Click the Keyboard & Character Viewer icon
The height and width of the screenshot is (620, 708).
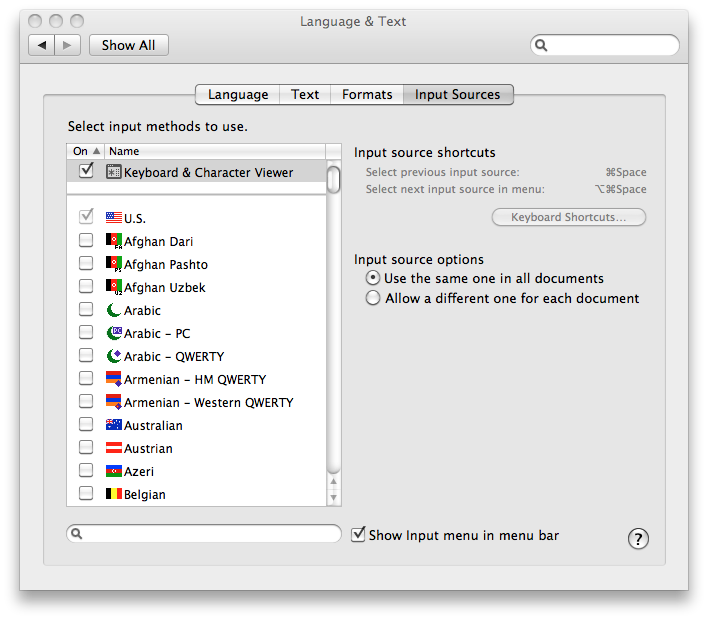[x=114, y=172]
